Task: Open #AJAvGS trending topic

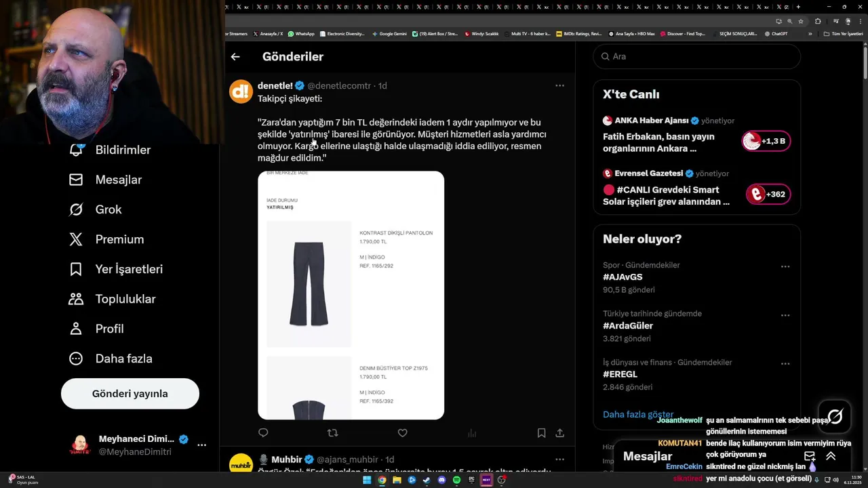Action: (x=623, y=277)
